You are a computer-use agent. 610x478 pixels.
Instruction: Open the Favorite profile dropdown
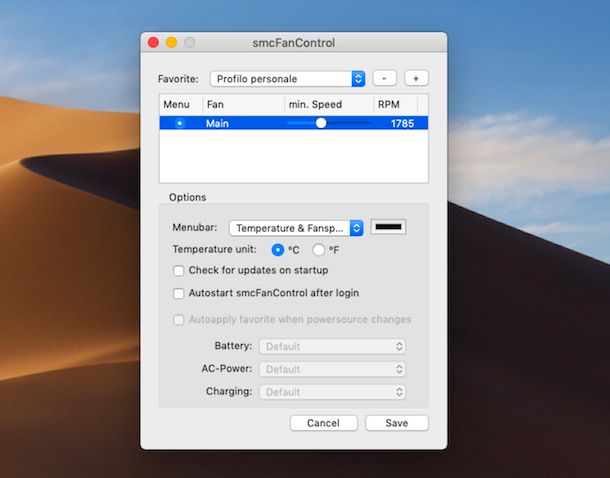click(x=287, y=79)
